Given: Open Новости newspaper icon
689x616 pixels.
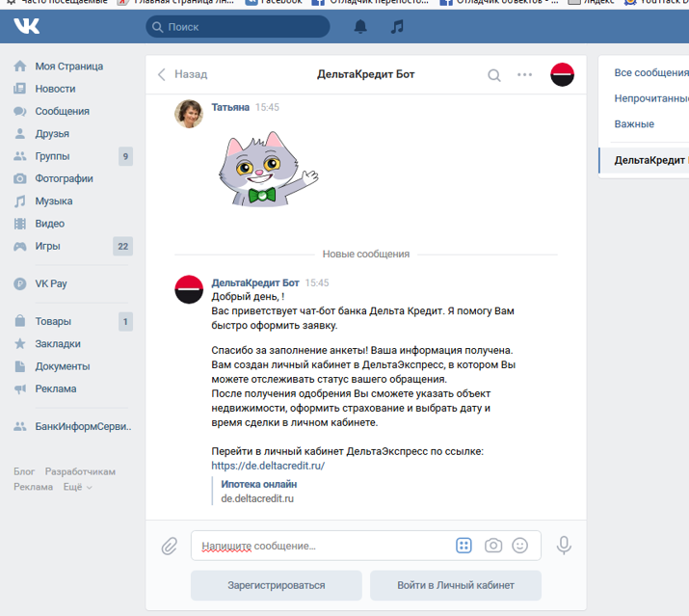Looking at the screenshot, I should (20, 89).
